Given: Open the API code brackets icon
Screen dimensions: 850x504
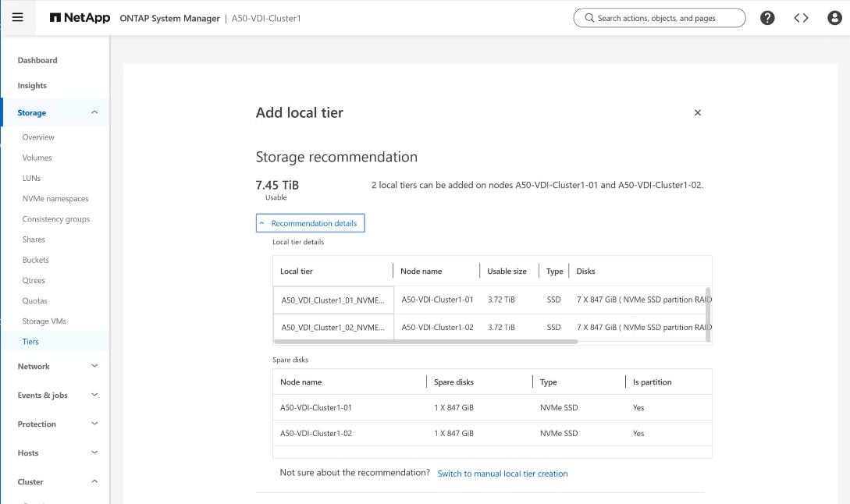Looking at the screenshot, I should tap(801, 18).
